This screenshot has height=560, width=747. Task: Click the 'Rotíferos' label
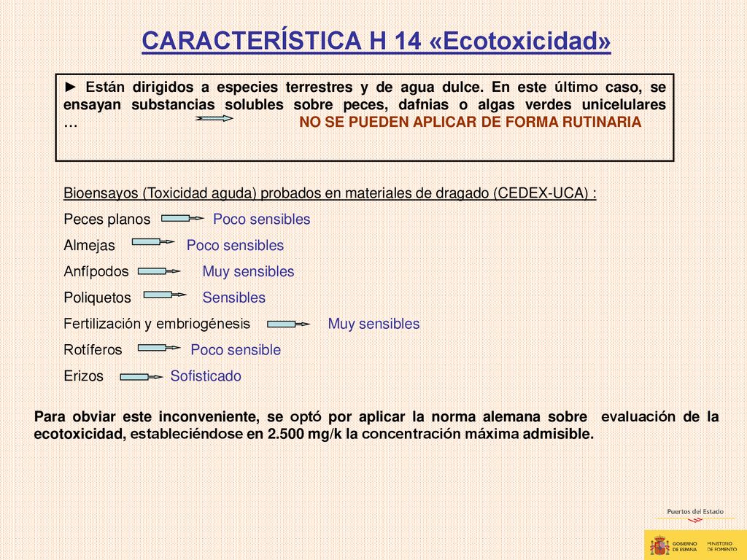click(93, 350)
